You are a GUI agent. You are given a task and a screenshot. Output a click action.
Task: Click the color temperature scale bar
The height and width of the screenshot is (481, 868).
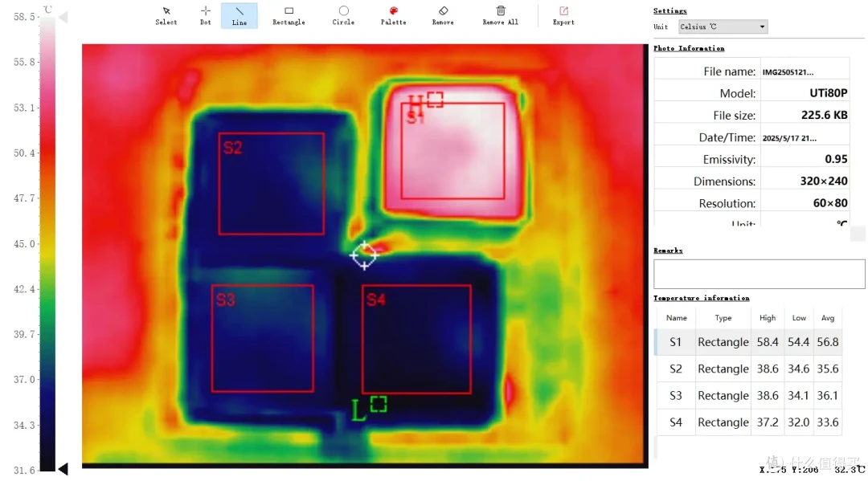click(47, 243)
